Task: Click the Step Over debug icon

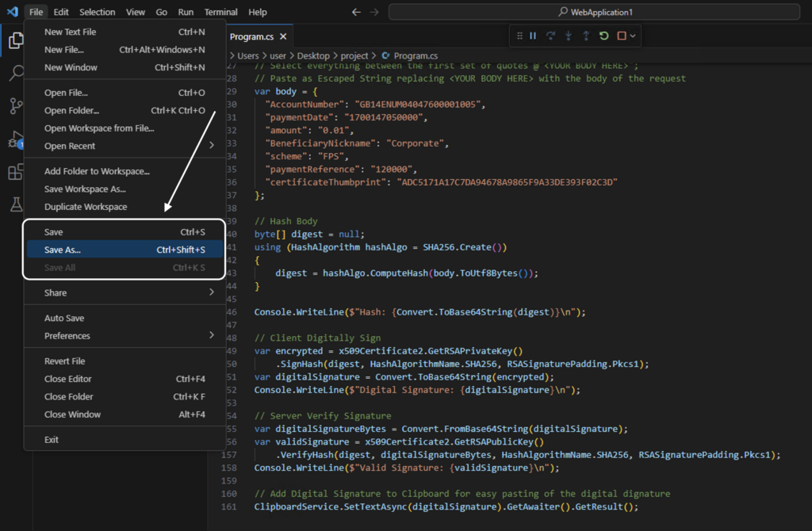Action: [x=550, y=36]
